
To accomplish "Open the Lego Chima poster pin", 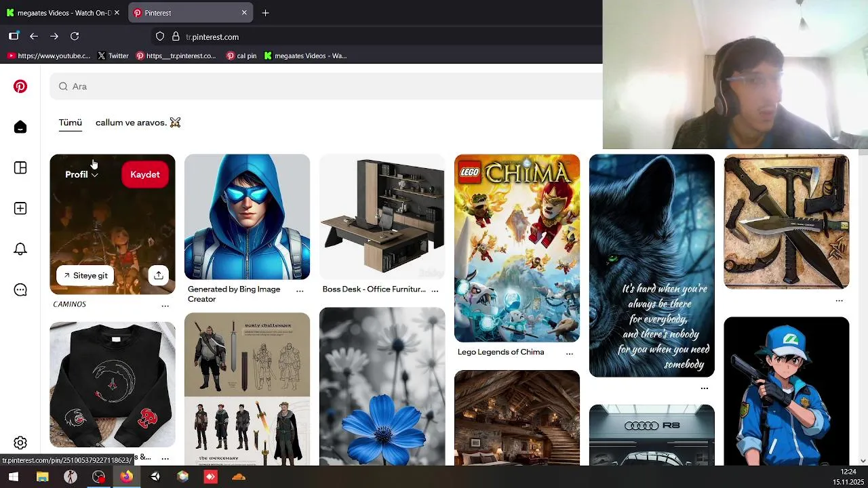I will pos(517,248).
